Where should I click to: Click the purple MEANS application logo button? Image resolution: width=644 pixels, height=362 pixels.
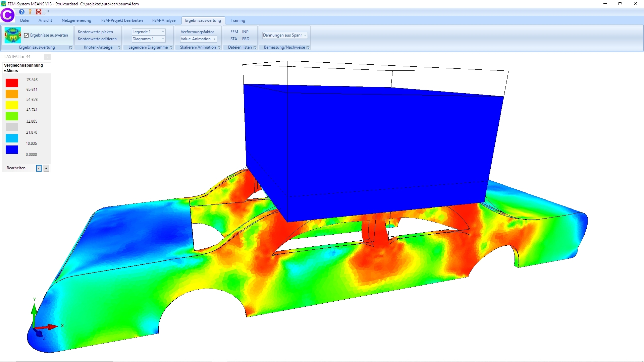[7, 15]
